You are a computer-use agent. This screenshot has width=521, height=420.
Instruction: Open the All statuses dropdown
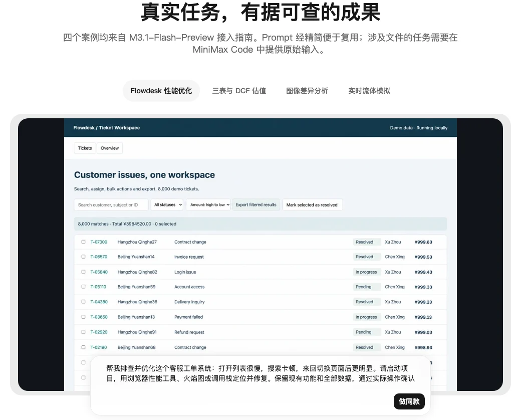167,205
